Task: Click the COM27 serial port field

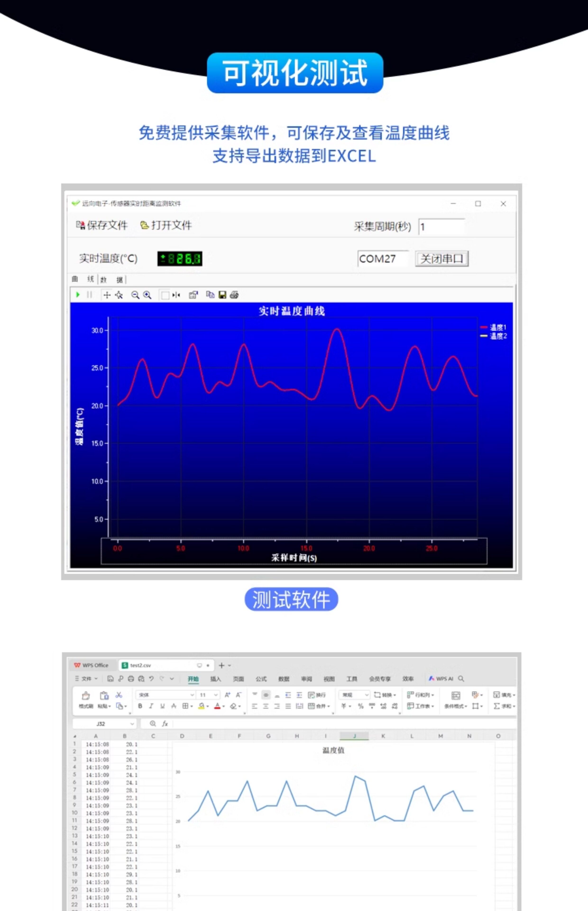Action: [383, 259]
